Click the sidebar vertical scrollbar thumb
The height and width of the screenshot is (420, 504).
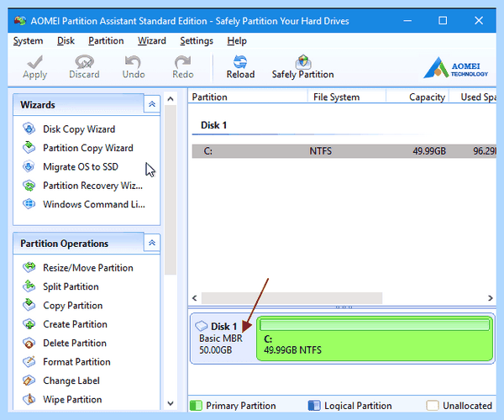[171, 190]
